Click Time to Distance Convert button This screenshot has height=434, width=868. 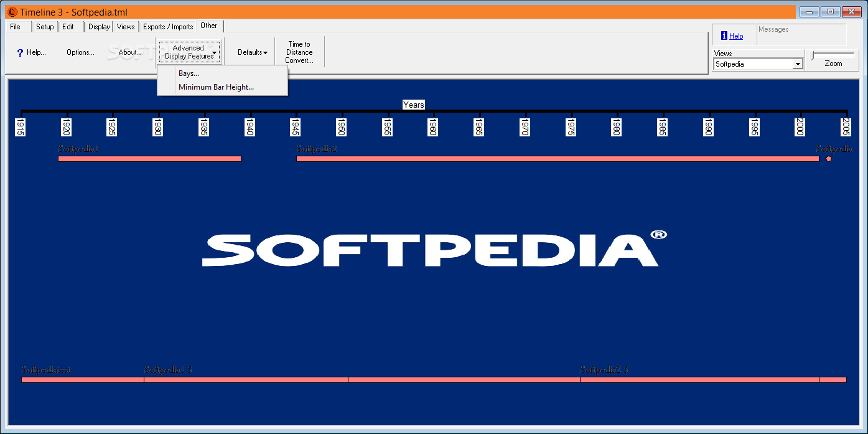click(299, 52)
